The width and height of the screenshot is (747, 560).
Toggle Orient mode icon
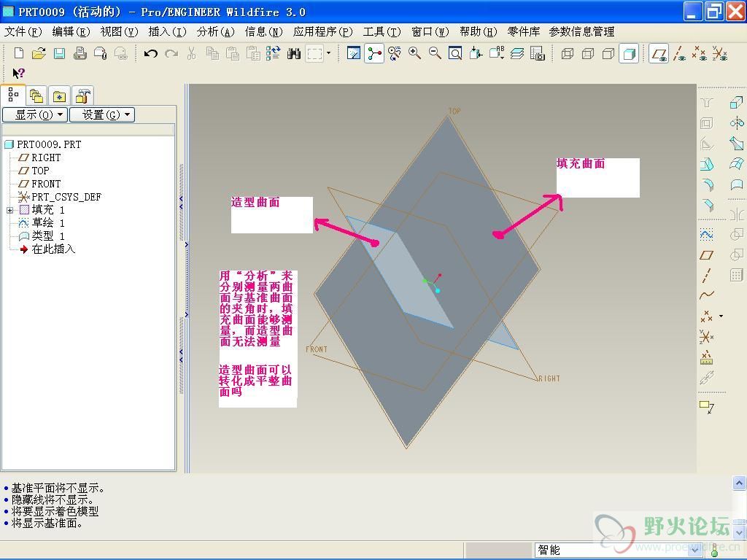point(395,53)
